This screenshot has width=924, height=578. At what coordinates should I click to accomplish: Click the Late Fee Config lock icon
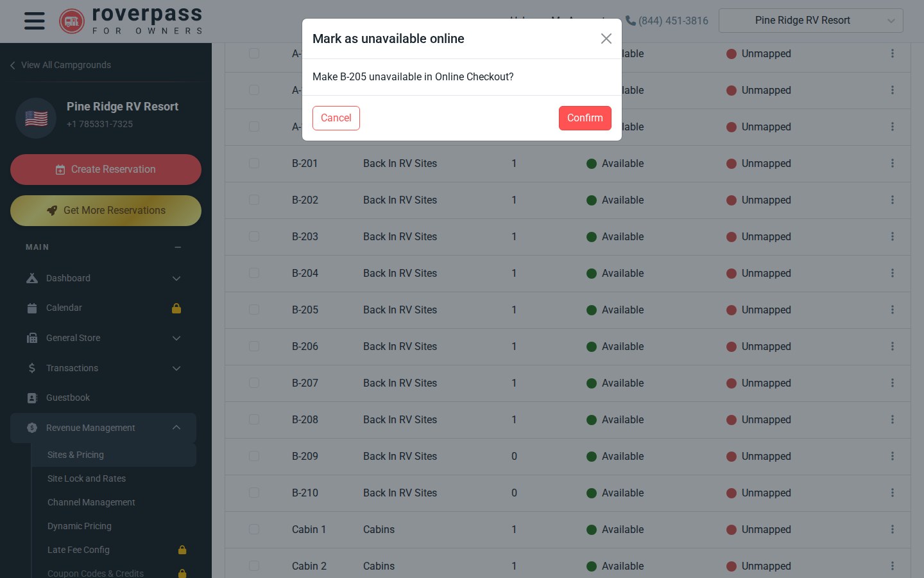[x=182, y=550]
